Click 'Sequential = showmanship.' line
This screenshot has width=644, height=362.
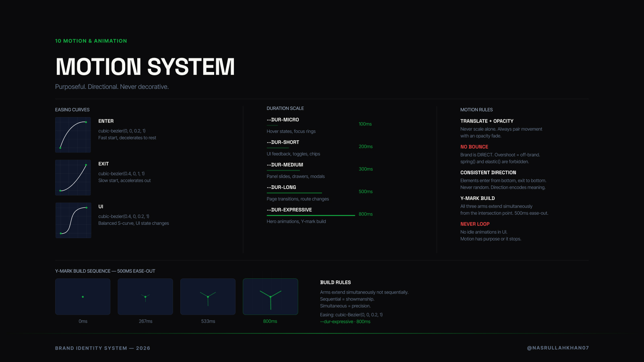347,299
